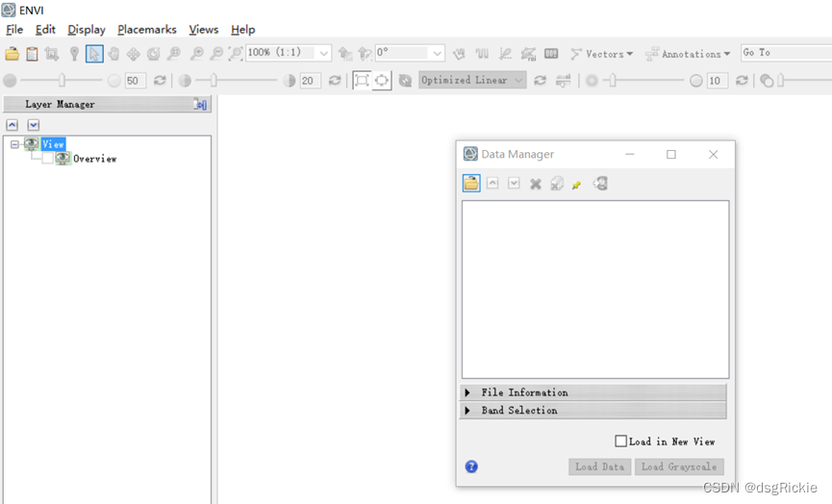Activate the Cursor Value pin tool
Image resolution: width=832 pixels, height=504 pixels.
point(74,54)
